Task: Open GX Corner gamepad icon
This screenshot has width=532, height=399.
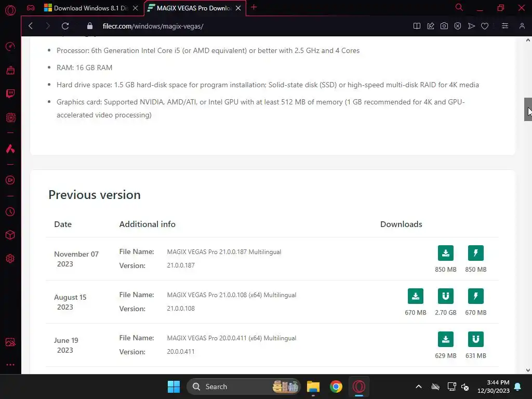Action: pyautogui.click(x=31, y=8)
